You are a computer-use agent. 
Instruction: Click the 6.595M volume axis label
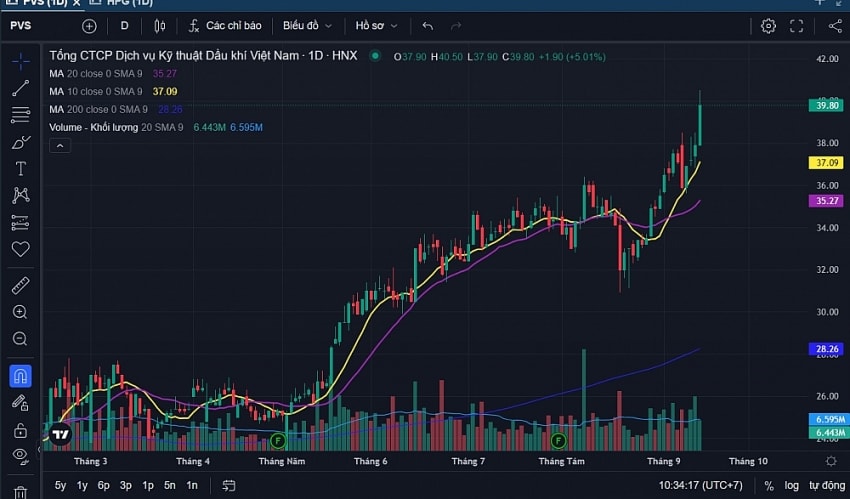827,419
